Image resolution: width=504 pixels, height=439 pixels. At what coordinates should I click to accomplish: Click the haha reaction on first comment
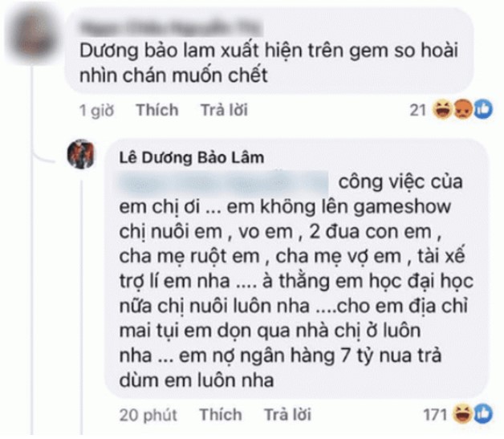[x=443, y=109]
